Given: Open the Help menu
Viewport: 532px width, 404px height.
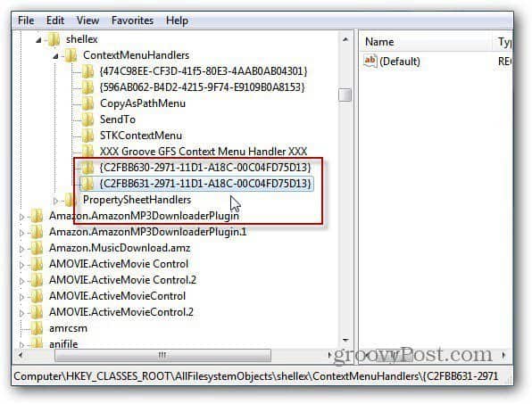Looking at the screenshot, I should pos(177,21).
